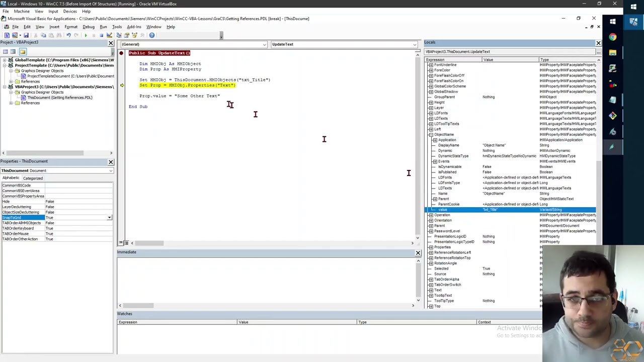
Task: Click the Copy toolbar icon
Action: [43, 35]
